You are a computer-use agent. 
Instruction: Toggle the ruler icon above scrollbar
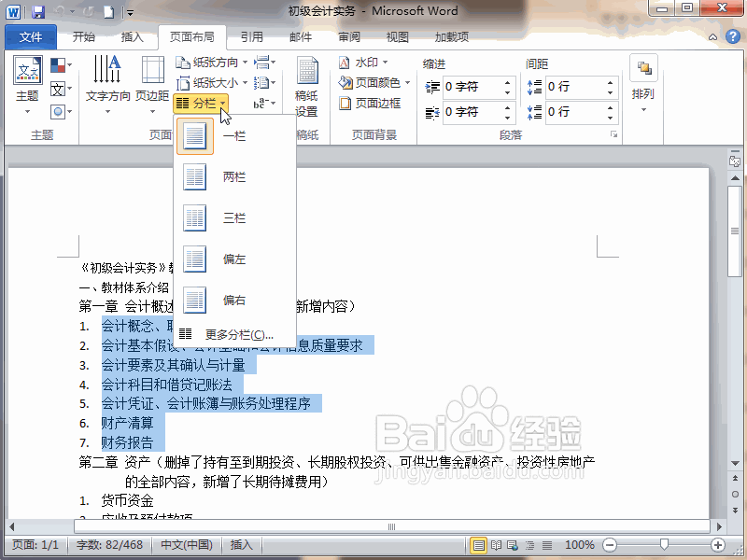point(735,161)
